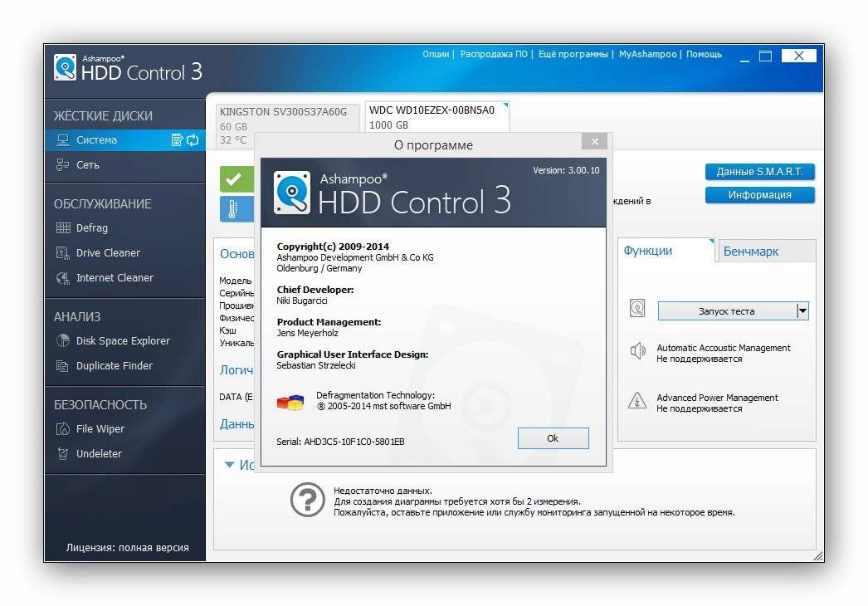Screen dimensions: 868x606
Task: Click the green checkmark health status icon
Action: [237, 178]
